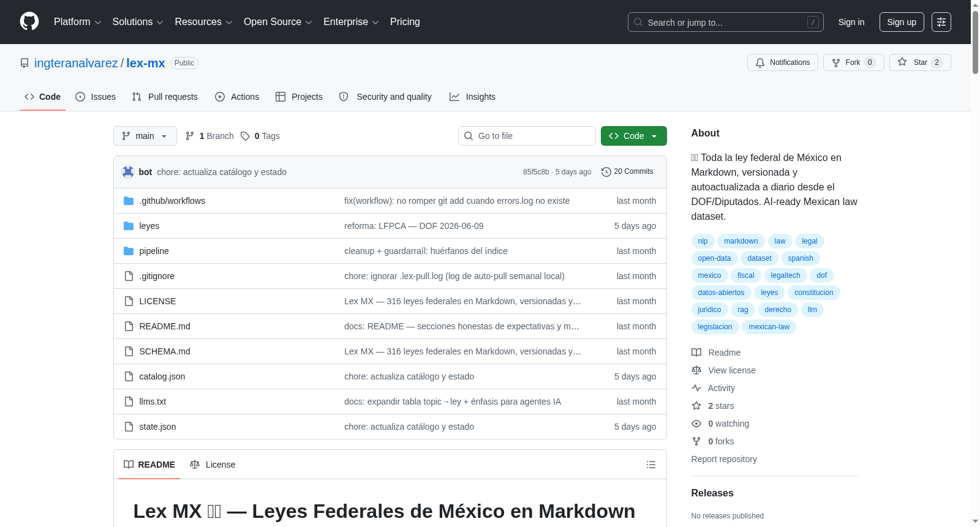980x527 pixels.
Task: Open commit message 'reforma: LFPCA — DOF 2026-06-09'
Action: pyautogui.click(x=414, y=226)
